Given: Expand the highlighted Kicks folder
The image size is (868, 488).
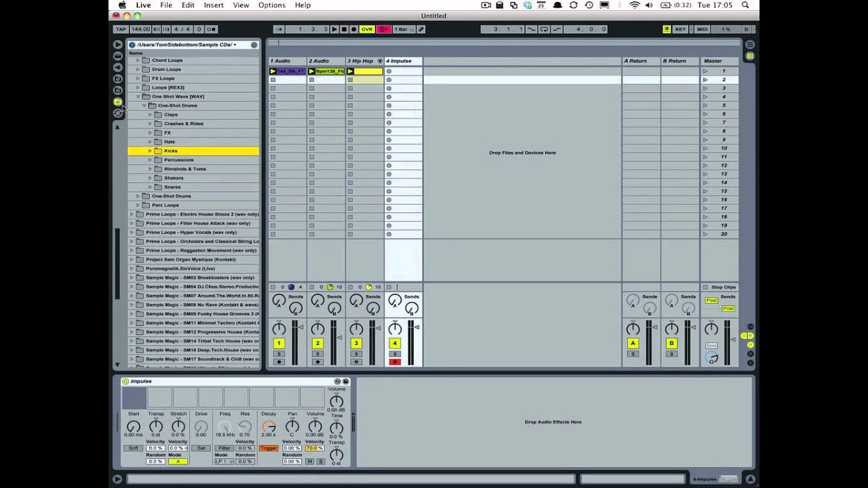Looking at the screenshot, I should (x=150, y=150).
